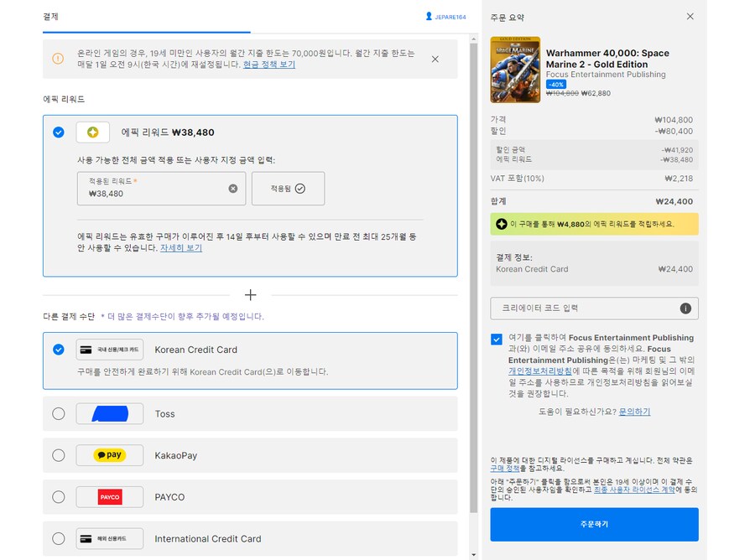Click the orange warning info icon
Image resolution: width=755 pixels, height=560 pixels.
coord(58,59)
